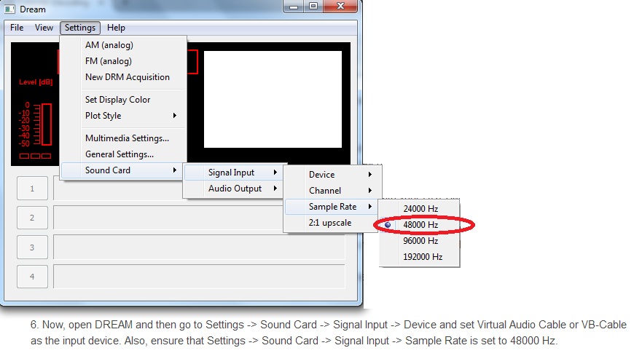Select 48000 Hz sample rate
Image resolution: width=634 pixels, height=364 pixels.
coord(419,225)
